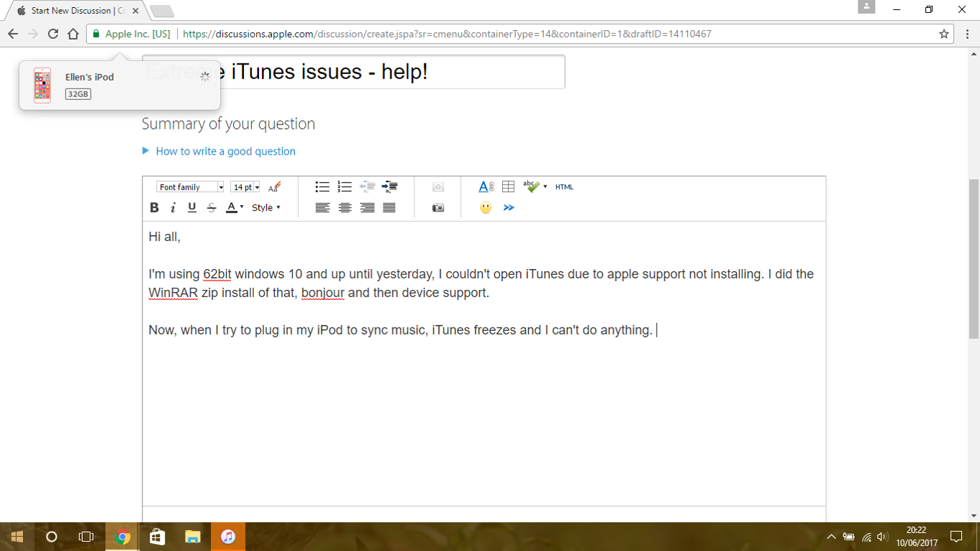Switch to HTML editing mode
Image resolution: width=980 pixels, height=551 pixels.
[x=564, y=187]
